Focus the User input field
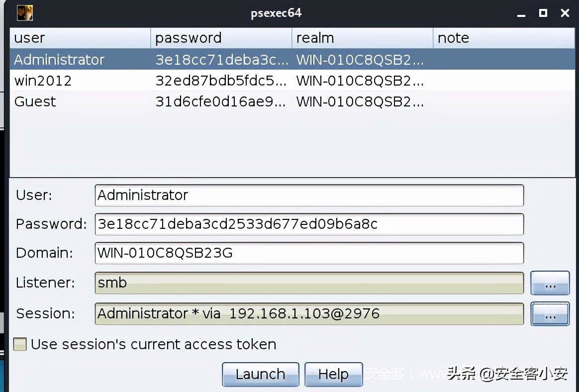The height and width of the screenshot is (392, 579). [308, 195]
